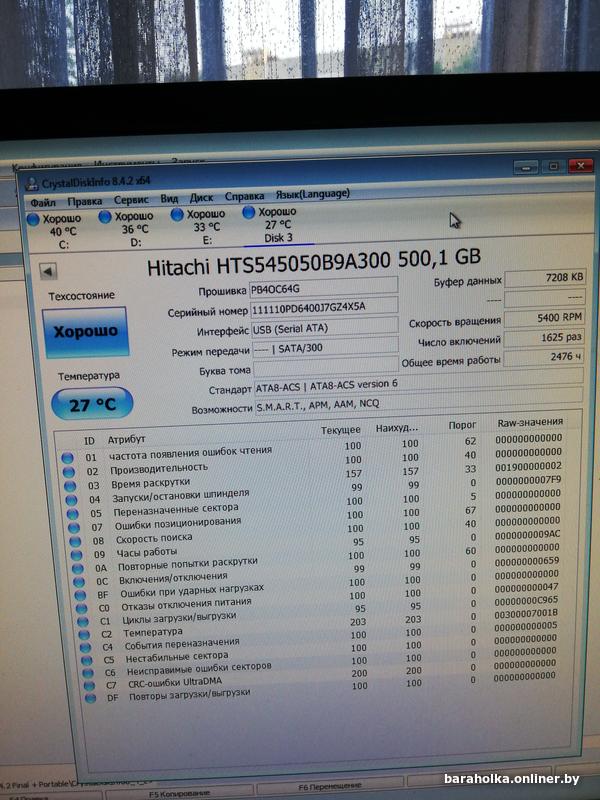Click status icon for Отказы отключения питания
This screenshot has width=600, height=800.
[x=82, y=609]
